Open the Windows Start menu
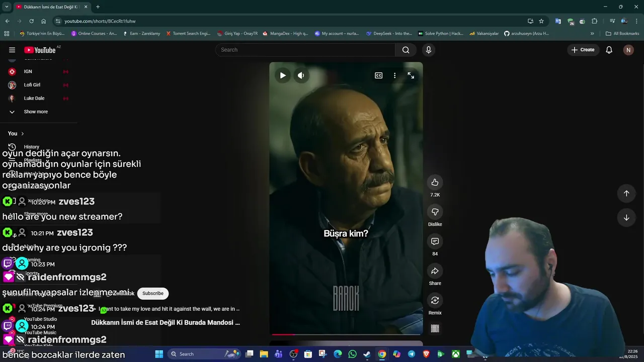The image size is (644, 362). (159, 354)
